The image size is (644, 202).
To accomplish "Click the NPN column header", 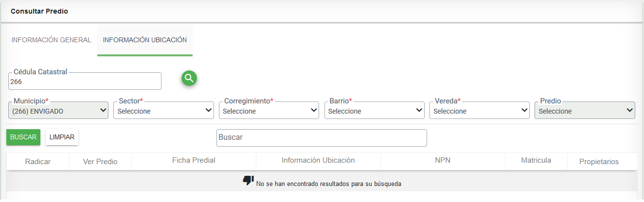I will (x=443, y=160).
